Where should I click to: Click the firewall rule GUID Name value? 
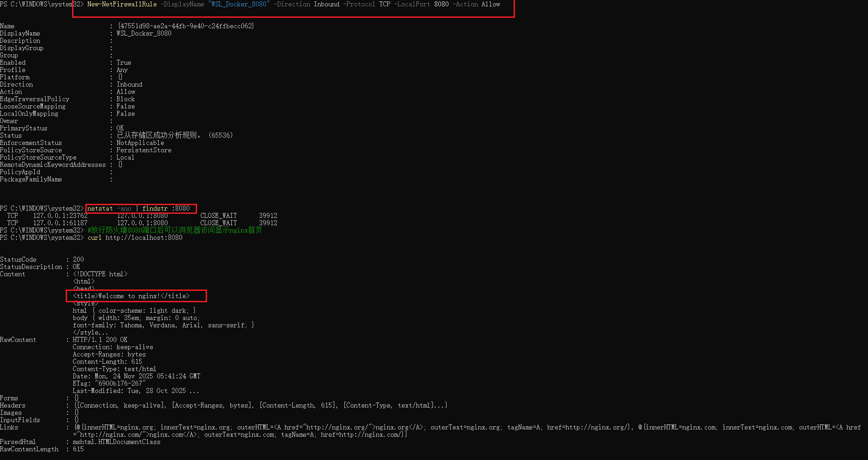[x=186, y=26]
